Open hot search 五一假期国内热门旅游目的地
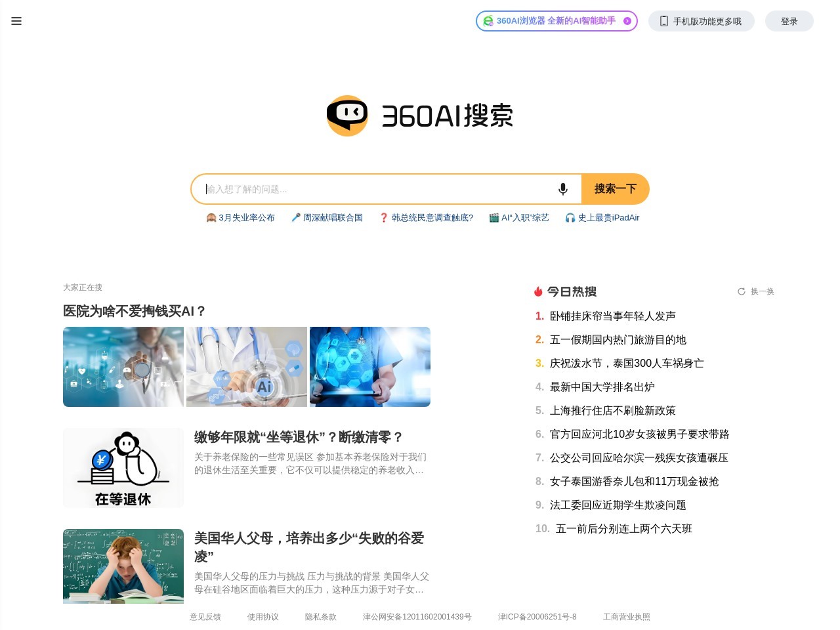This screenshot has height=630, width=840. tap(618, 340)
